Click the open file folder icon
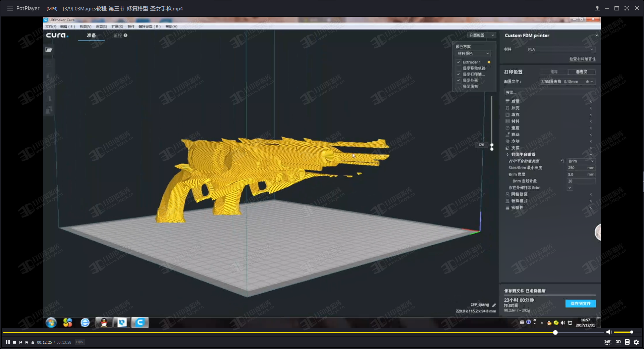644x349 pixels. (49, 50)
